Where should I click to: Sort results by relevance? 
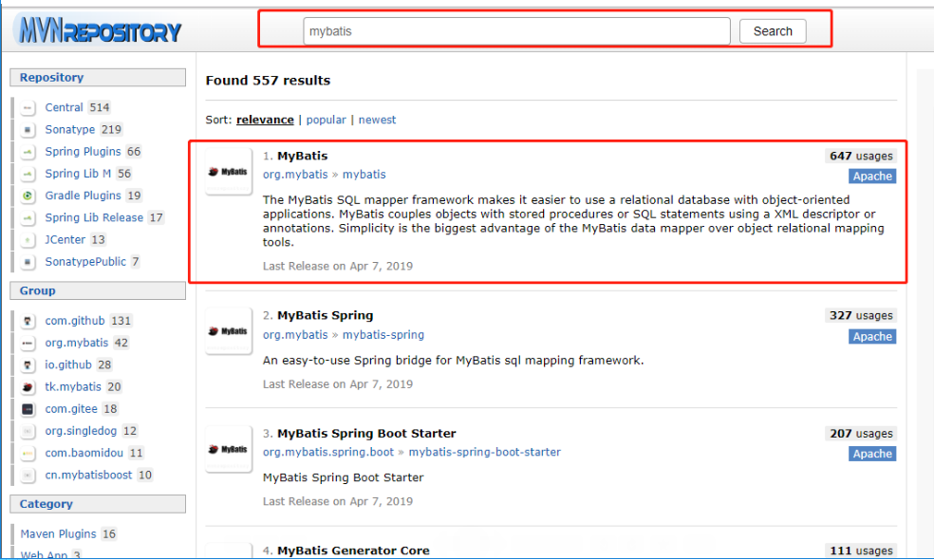[x=265, y=120]
